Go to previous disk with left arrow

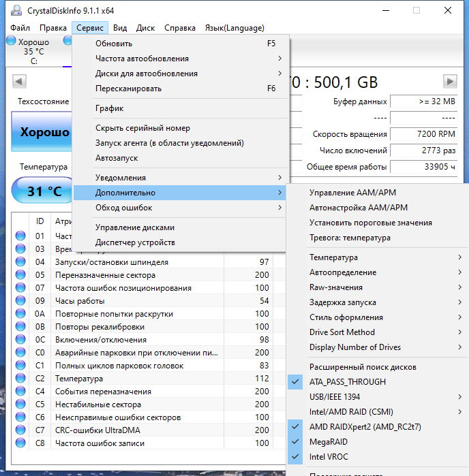pos(19,81)
